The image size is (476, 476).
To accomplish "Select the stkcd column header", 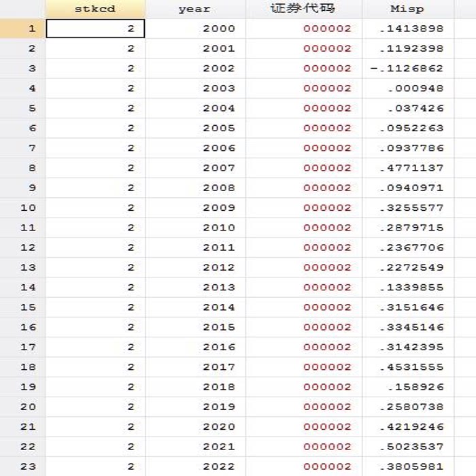I will (x=95, y=9).
